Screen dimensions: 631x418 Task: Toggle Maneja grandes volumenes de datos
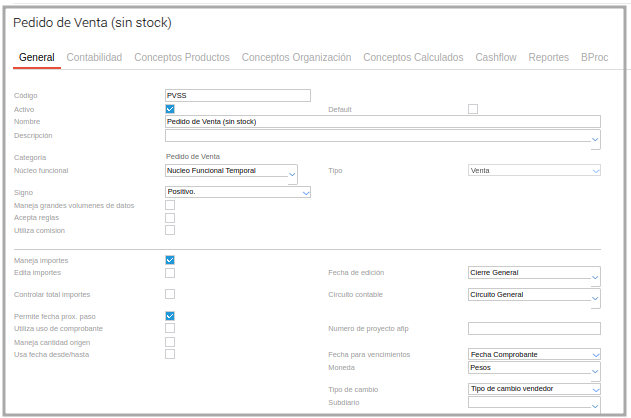170,205
